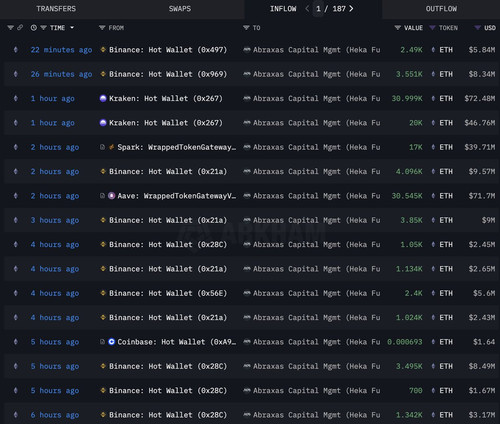
Task: Click Abraxas Capital recipient in $5.84M row
Action: pos(316,50)
